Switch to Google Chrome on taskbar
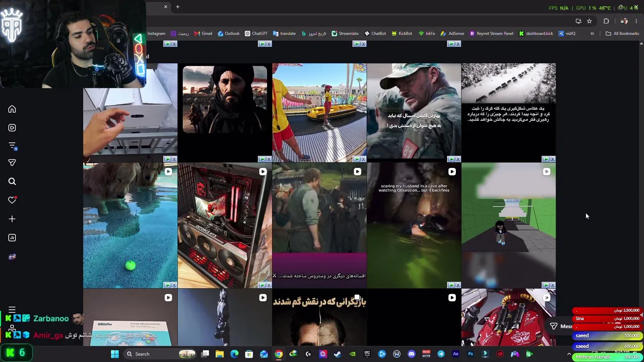The width and height of the screenshot is (644, 362). click(x=279, y=354)
